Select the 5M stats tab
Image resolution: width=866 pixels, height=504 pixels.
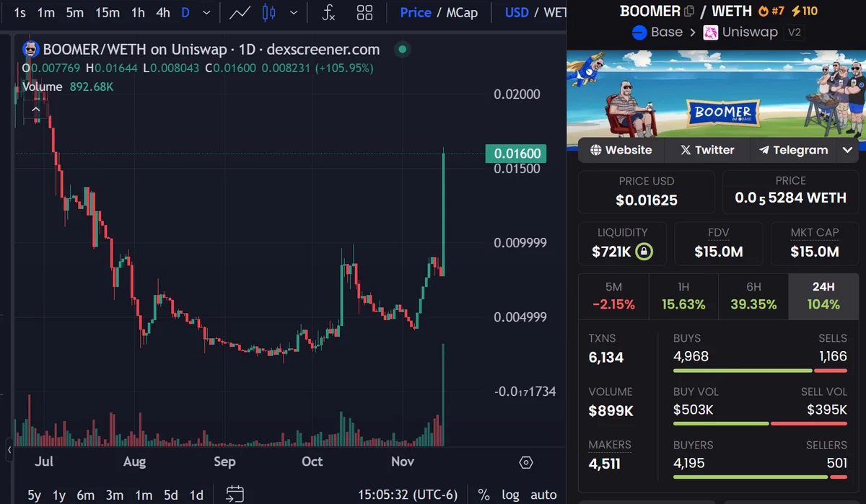613,296
